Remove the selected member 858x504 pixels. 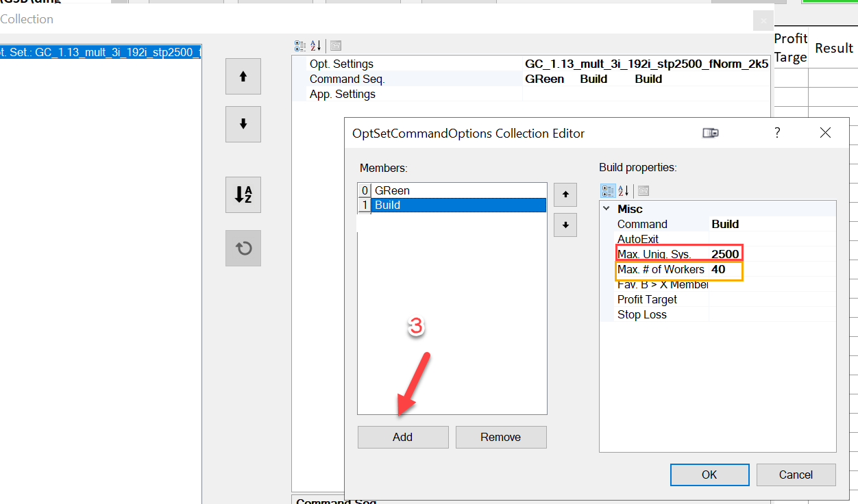point(501,437)
